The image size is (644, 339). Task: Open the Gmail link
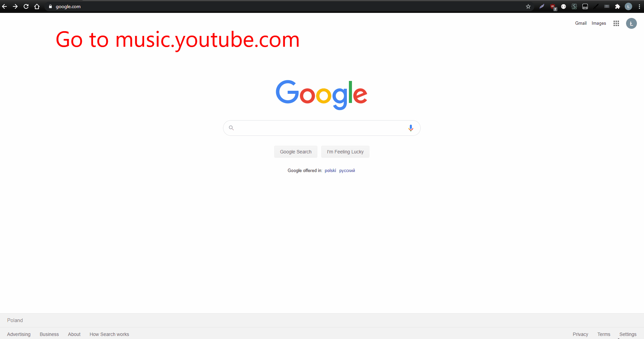[x=581, y=23]
